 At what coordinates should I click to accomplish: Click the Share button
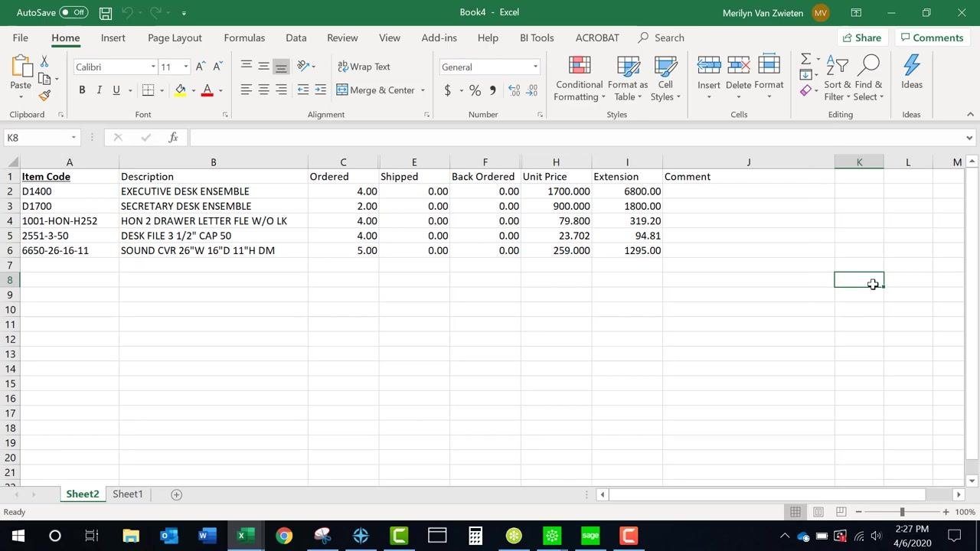pyautogui.click(x=861, y=37)
